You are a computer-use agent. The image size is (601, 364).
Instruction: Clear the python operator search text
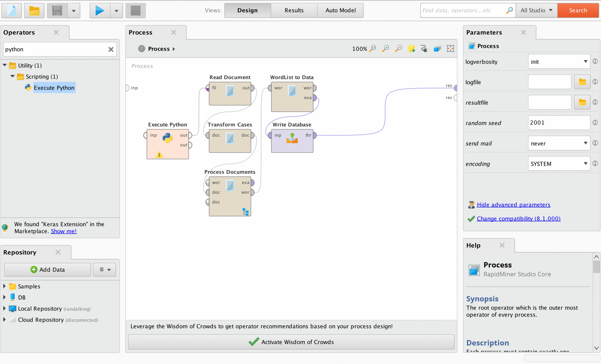click(111, 49)
